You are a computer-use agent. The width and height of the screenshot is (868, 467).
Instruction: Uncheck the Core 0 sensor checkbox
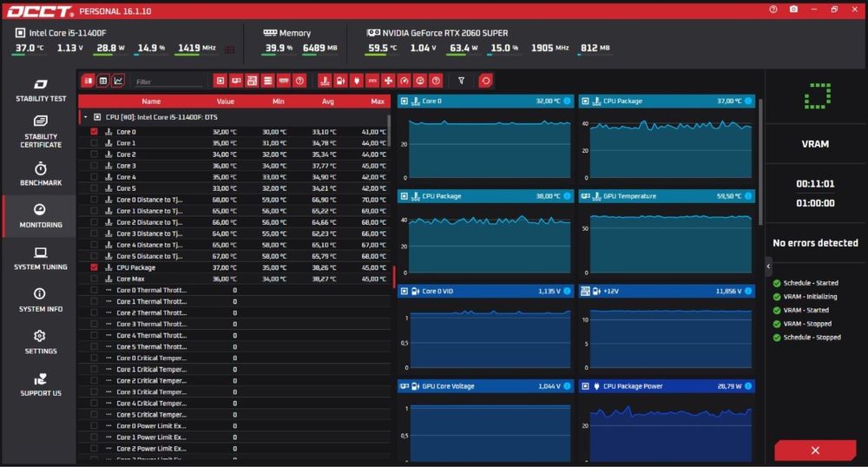94,132
